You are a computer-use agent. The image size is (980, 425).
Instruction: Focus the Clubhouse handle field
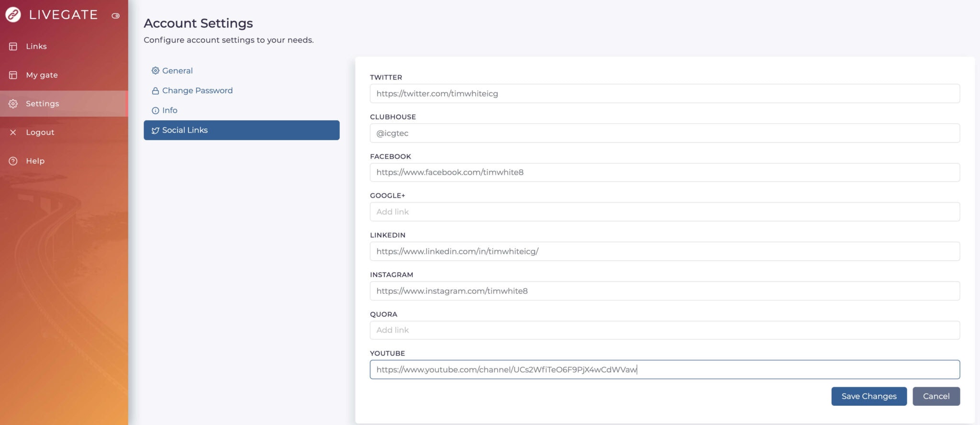pyautogui.click(x=665, y=133)
